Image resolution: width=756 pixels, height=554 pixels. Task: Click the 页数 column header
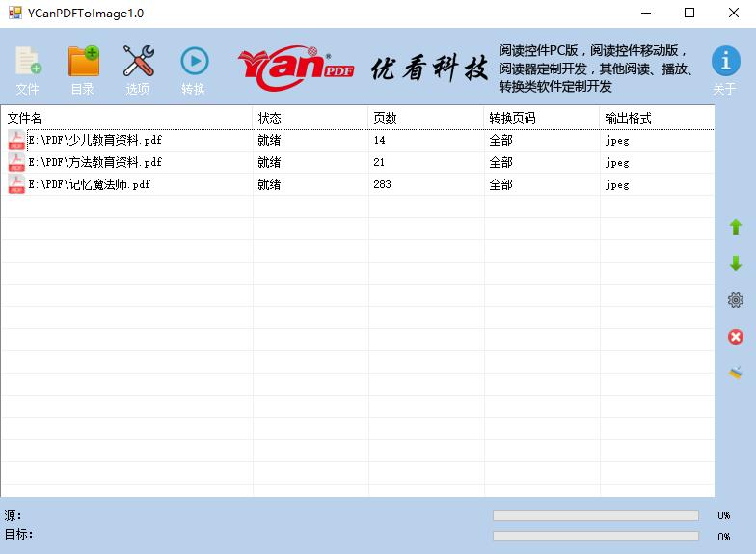[x=425, y=118]
